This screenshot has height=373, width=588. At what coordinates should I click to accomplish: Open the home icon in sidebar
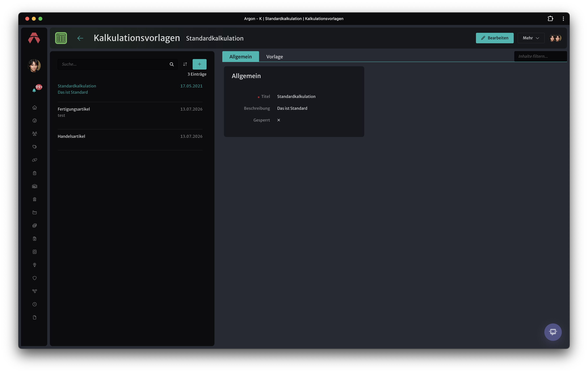[34, 107]
